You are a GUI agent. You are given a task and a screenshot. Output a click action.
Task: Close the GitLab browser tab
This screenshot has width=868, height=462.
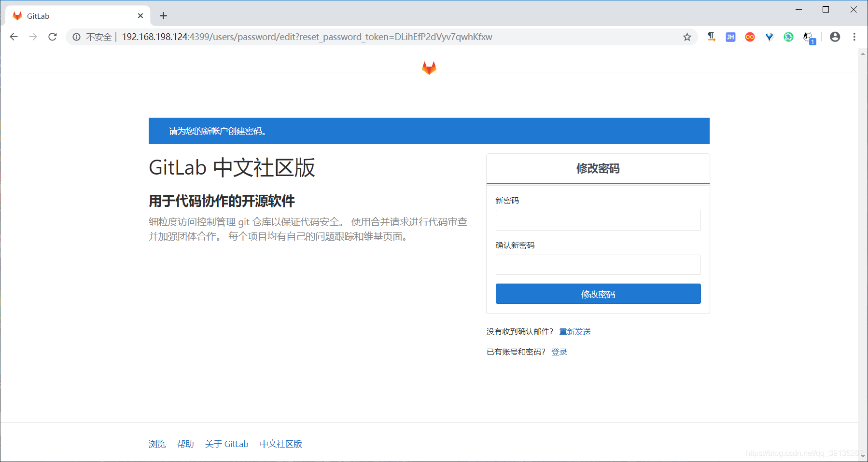pyautogui.click(x=140, y=16)
